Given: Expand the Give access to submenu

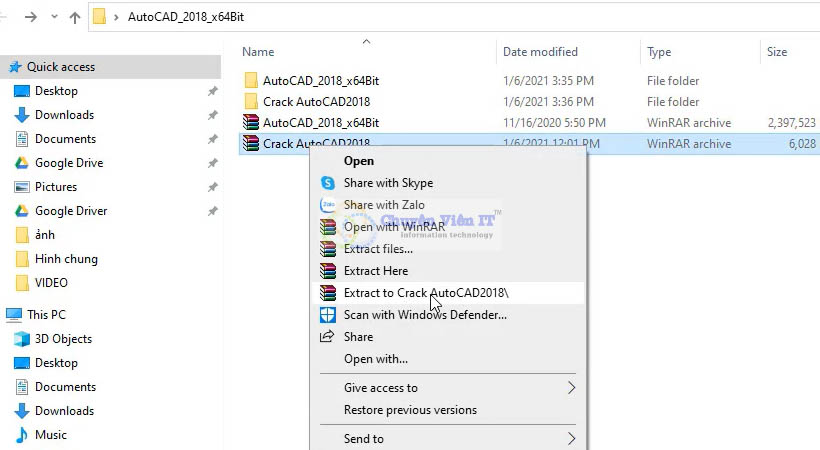Looking at the screenshot, I should 448,388.
